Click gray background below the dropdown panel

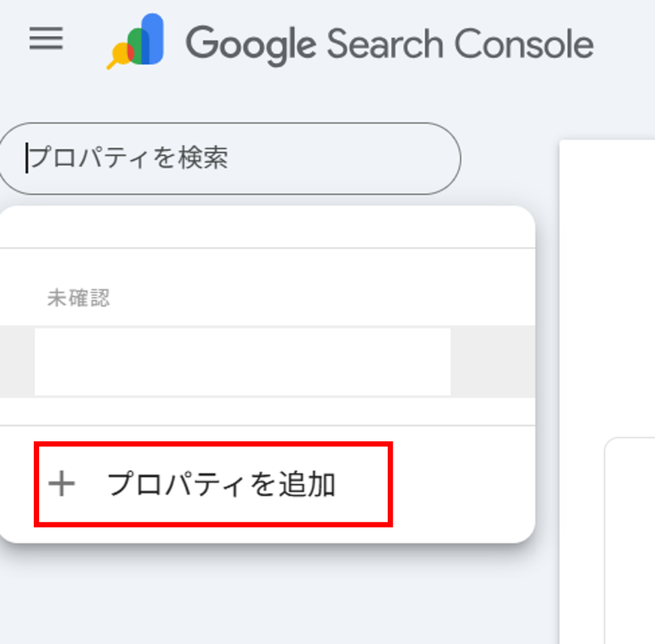(x=267, y=595)
